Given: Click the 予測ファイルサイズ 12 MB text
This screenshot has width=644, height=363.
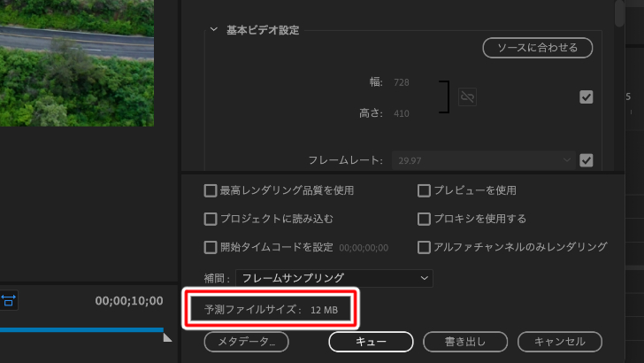Looking at the screenshot, I should 271,310.
